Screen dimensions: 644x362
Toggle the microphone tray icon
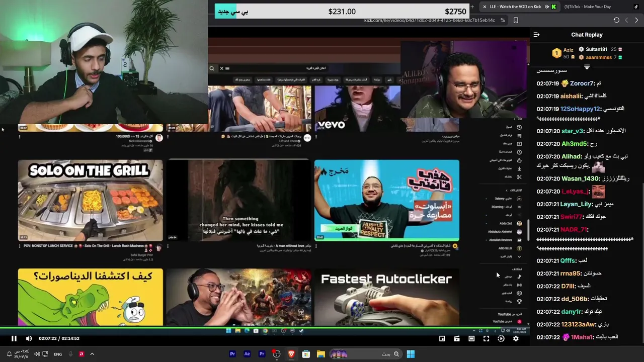coord(70,354)
